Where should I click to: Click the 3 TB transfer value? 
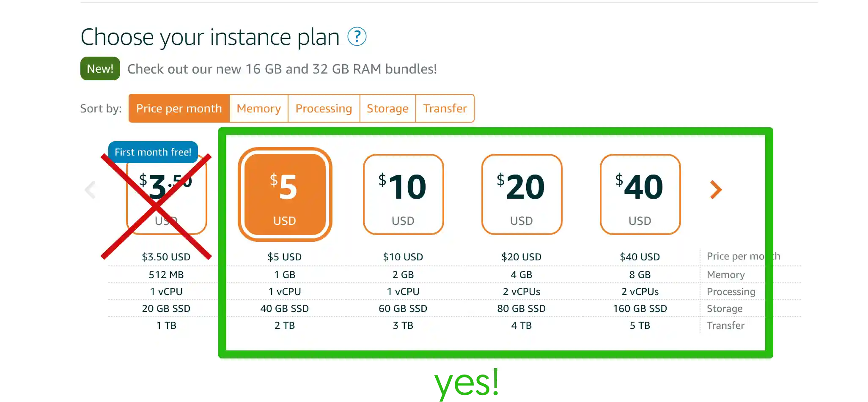[x=403, y=325]
